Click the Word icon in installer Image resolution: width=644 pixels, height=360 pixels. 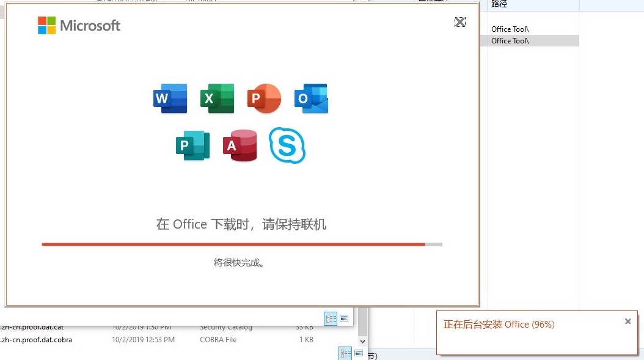coord(170,98)
